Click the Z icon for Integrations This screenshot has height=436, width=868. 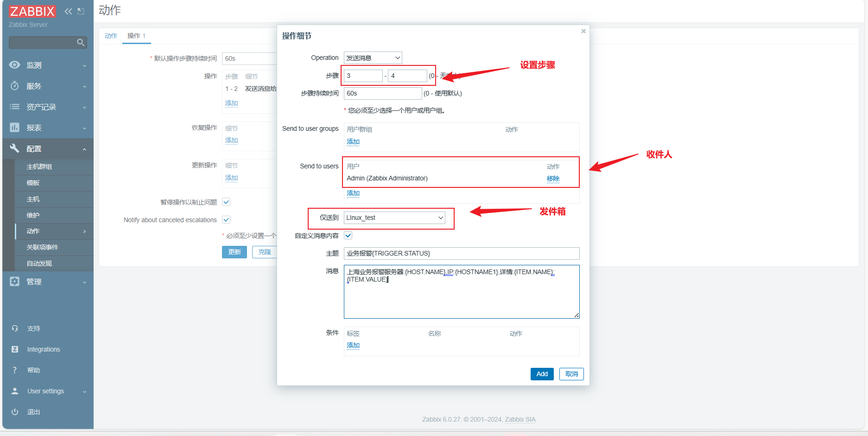tap(15, 349)
